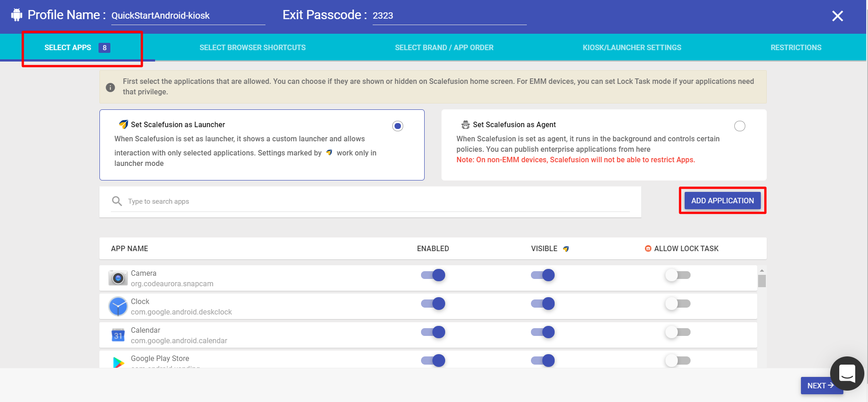This screenshot has height=402, width=868.
Task: Select Set Scalefusion as Launcher radio
Action: 398,126
